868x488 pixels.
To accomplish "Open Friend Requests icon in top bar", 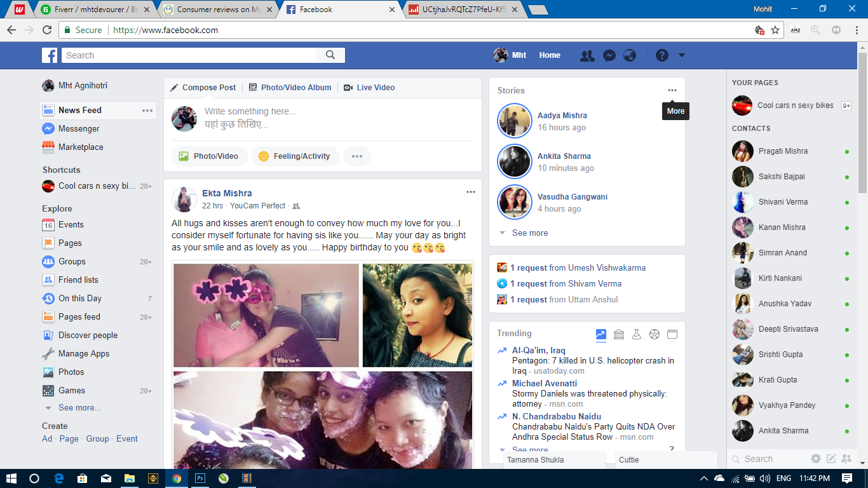I will point(587,55).
